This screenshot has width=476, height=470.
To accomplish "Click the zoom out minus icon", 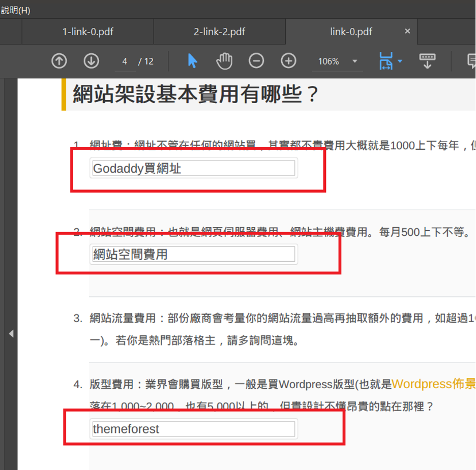I will (x=256, y=61).
